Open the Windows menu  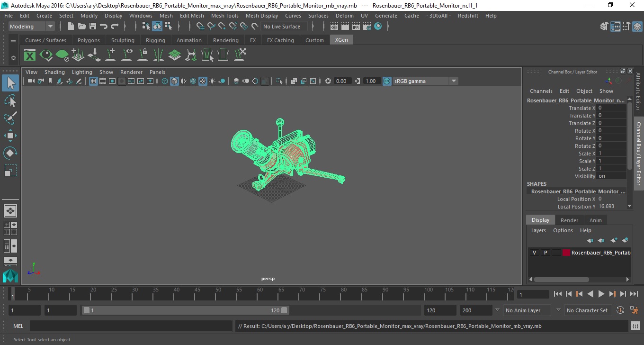[141, 16]
